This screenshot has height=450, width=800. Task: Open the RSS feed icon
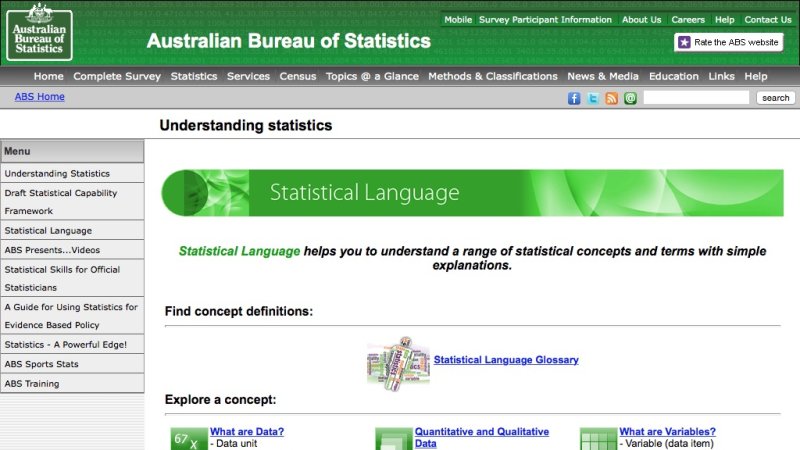pos(611,98)
